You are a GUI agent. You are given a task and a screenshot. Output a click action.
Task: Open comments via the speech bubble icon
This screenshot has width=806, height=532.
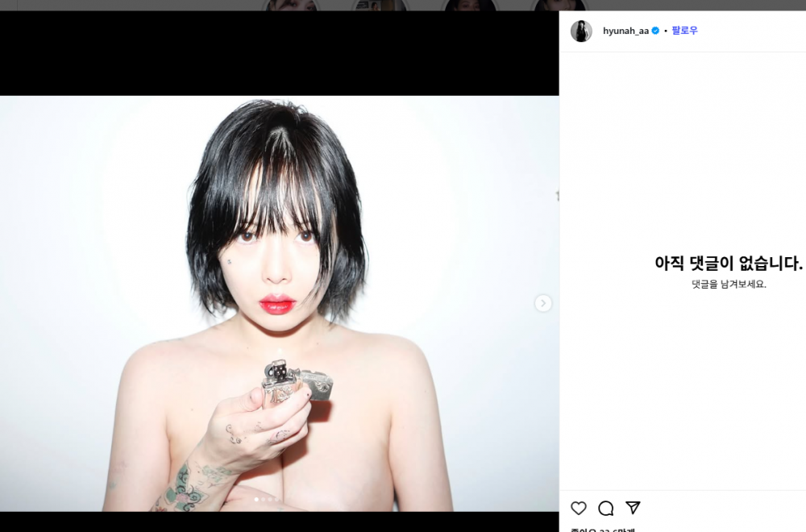606,508
